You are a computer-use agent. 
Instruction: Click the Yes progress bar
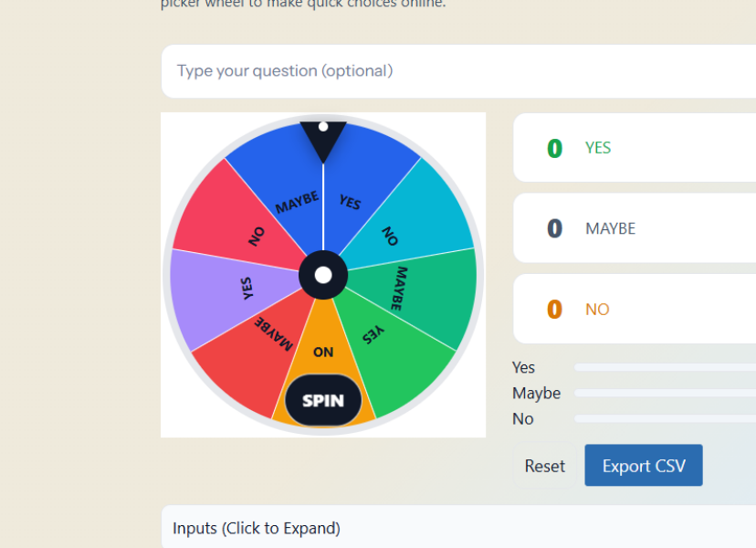point(666,367)
